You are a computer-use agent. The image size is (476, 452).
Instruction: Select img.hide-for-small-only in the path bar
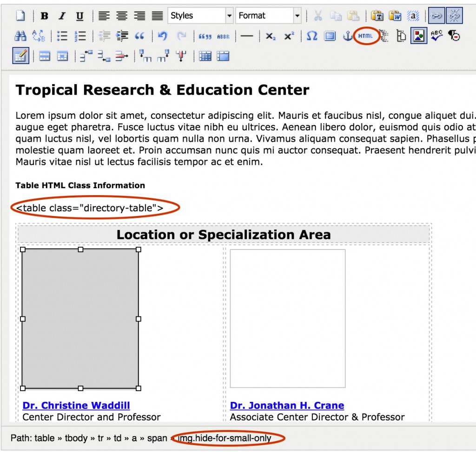pos(228,438)
